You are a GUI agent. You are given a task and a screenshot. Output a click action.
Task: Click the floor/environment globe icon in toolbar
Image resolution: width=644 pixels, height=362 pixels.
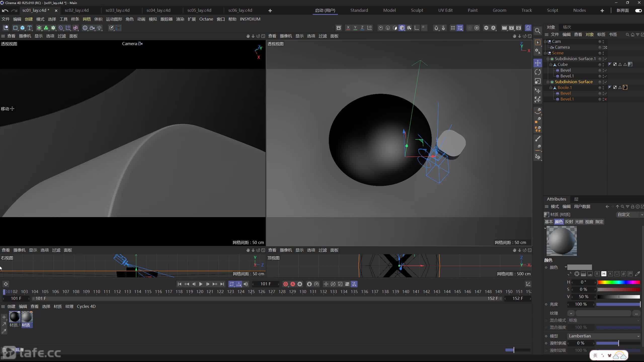pos(85,28)
